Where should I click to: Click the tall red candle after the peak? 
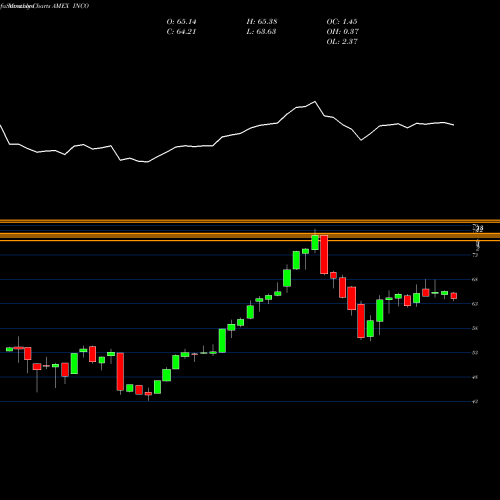tap(324, 255)
